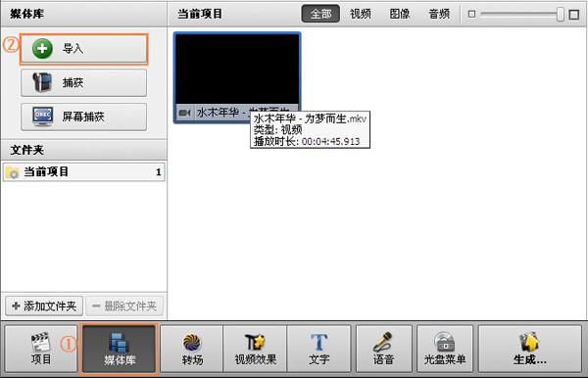
Task: Open the 文字 text tab
Action: click(x=319, y=349)
